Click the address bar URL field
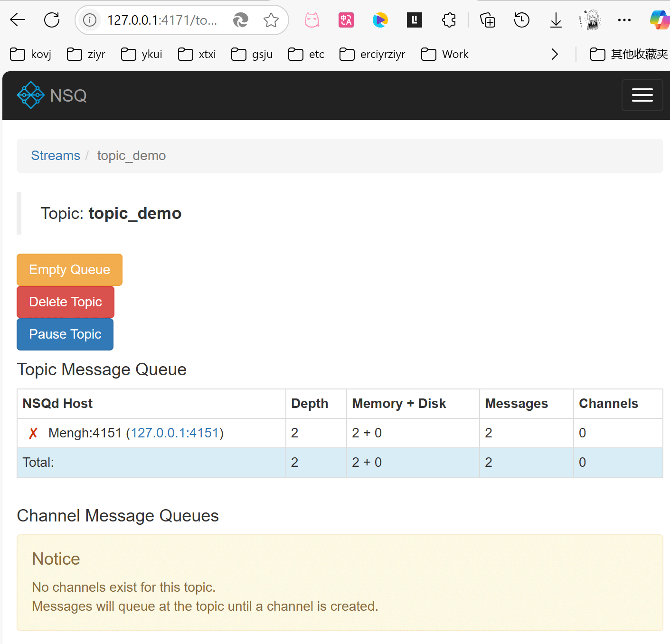Image resolution: width=670 pixels, height=644 pixels. click(x=162, y=20)
